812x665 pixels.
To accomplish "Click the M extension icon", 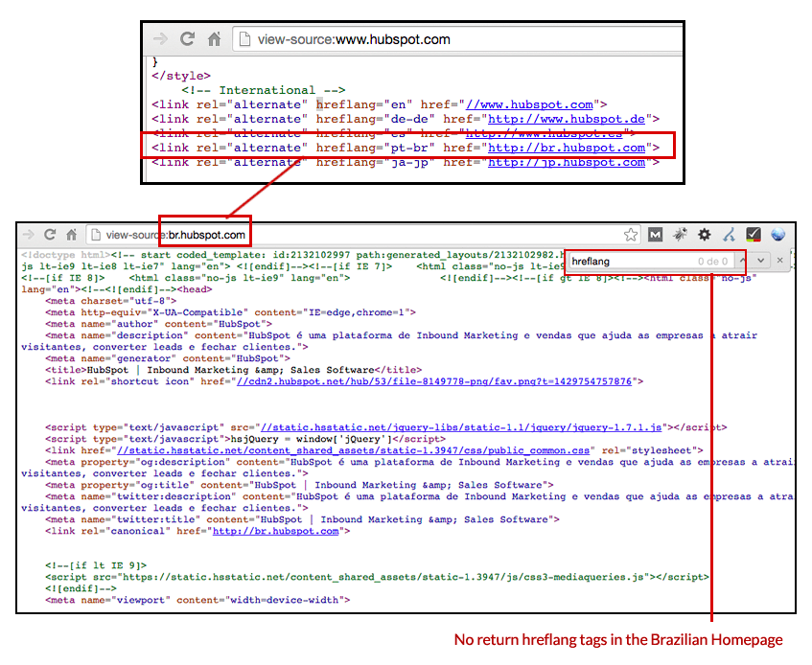I will point(655,235).
